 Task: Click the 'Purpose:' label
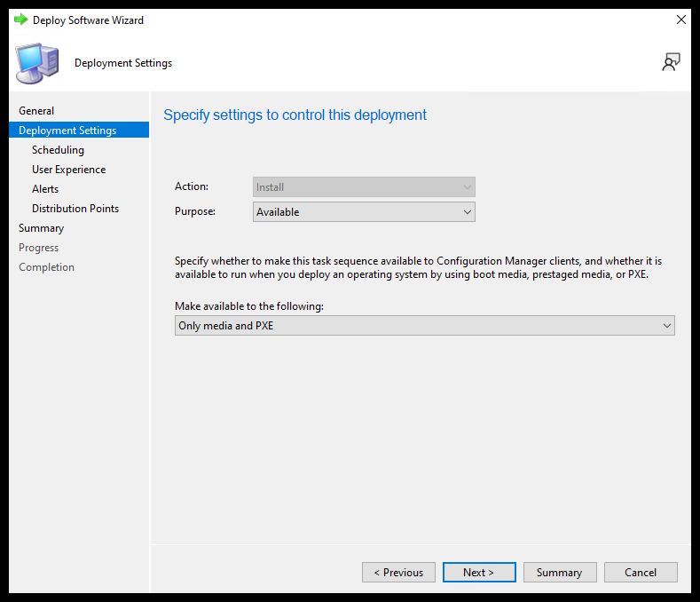[x=194, y=211]
